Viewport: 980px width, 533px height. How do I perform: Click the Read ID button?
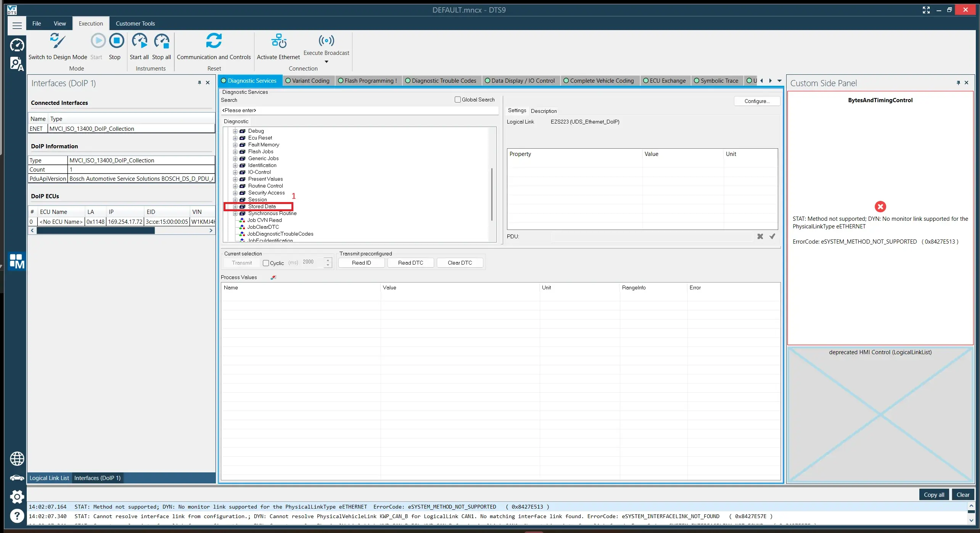(361, 263)
